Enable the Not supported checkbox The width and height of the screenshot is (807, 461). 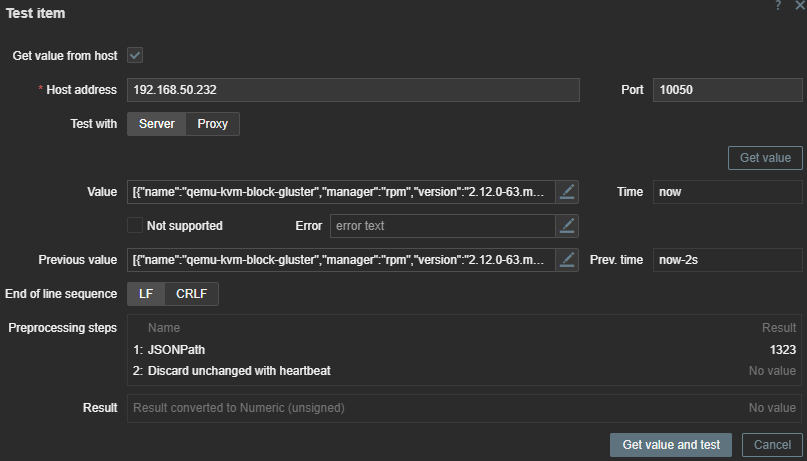pyautogui.click(x=135, y=226)
